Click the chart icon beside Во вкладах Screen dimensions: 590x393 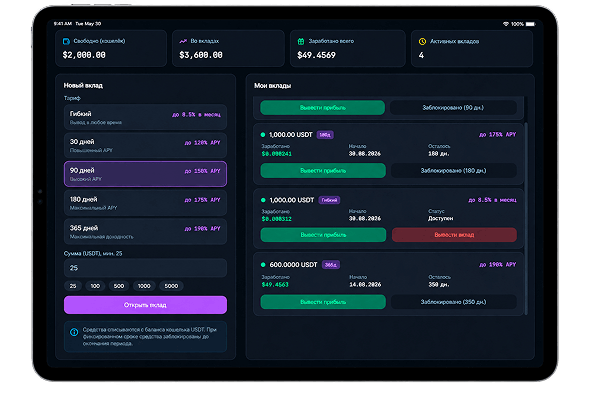tap(183, 41)
